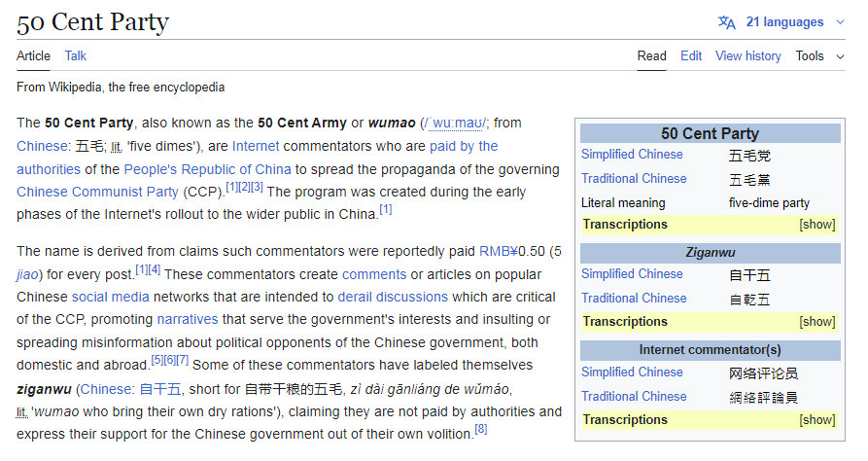Open the Internet article link
Image resolution: width=868 pixels, height=461 pixels.
pyautogui.click(x=256, y=146)
